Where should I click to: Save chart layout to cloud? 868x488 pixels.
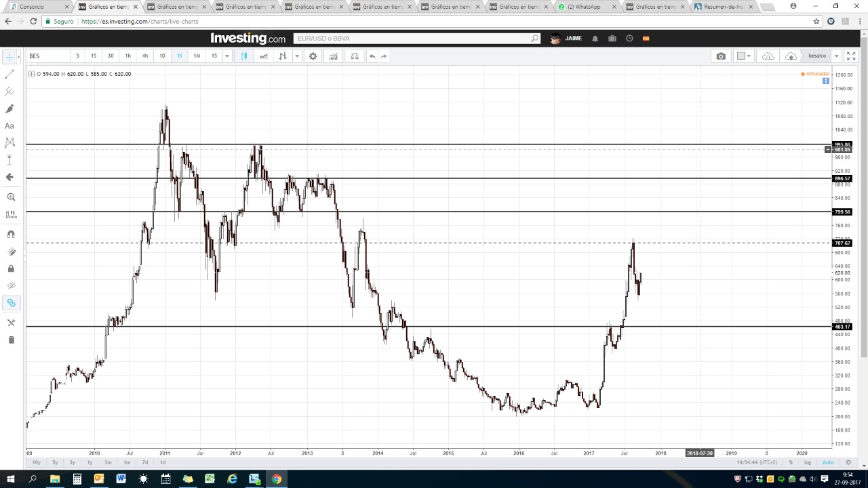(x=791, y=56)
